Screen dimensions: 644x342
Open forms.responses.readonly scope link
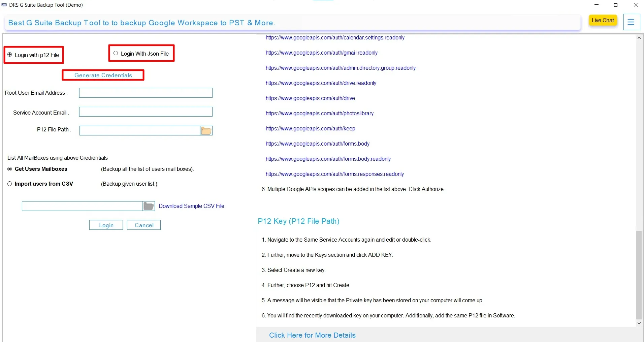pos(335,174)
